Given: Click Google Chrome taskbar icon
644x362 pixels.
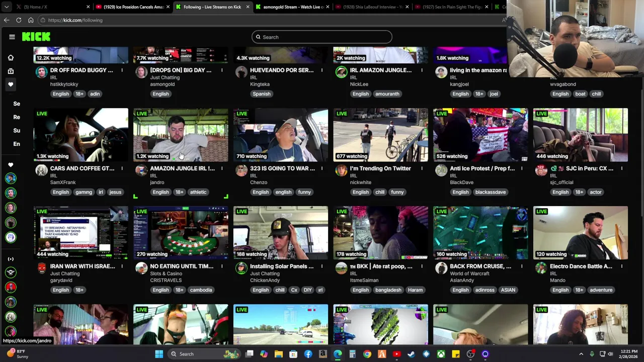Looking at the screenshot, I should (367, 354).
